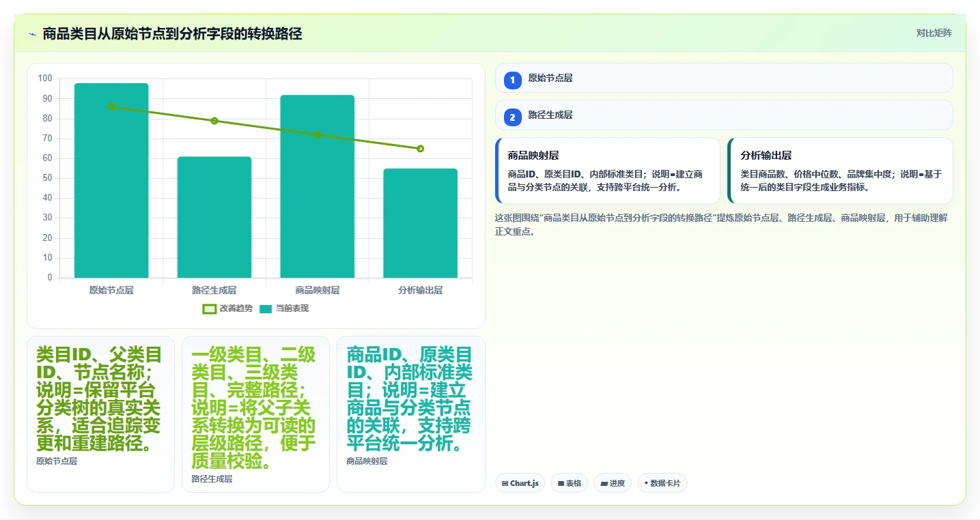Screen dimensions: 980x520
Task: Click the y-axis value 100
Action: [x=45, y=78]
